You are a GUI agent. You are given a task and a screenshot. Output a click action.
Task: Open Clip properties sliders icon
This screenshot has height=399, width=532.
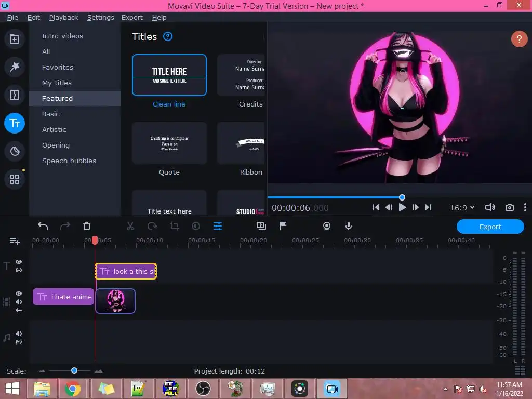pyautogui.click(x=218, y=226)
